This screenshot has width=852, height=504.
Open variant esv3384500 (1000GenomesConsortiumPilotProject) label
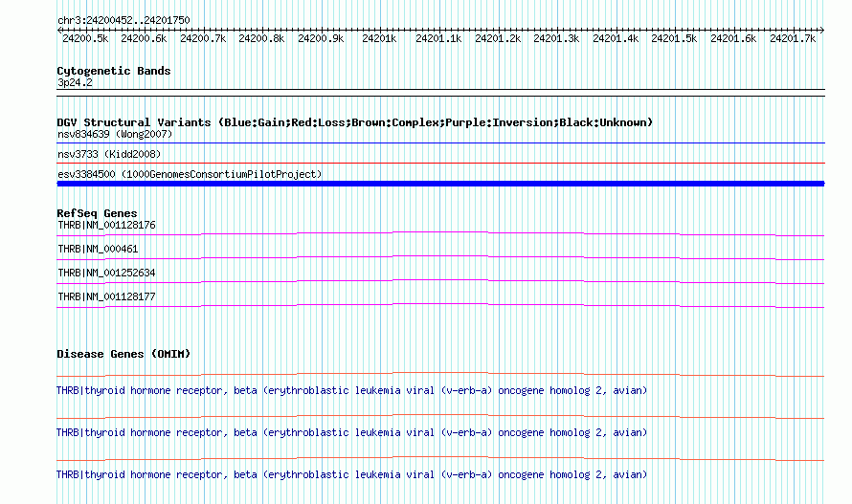190,174
